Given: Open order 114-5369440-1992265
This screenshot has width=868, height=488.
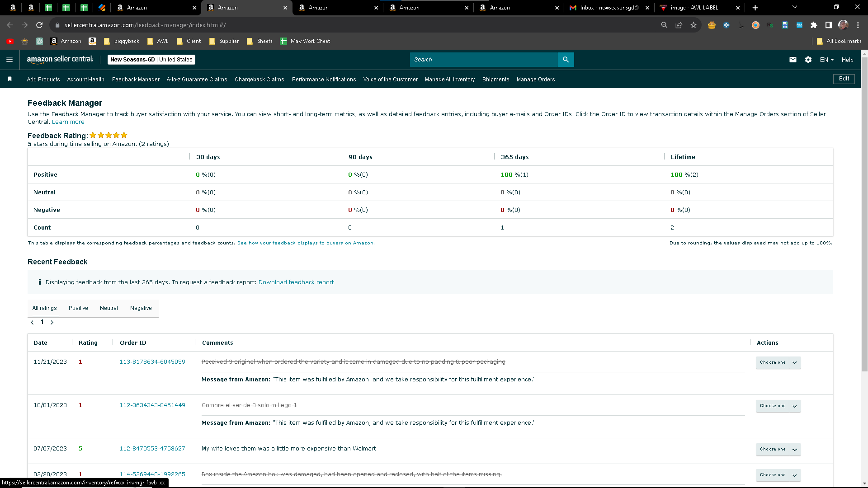Looking at the screenshot, I should (152, 474).
